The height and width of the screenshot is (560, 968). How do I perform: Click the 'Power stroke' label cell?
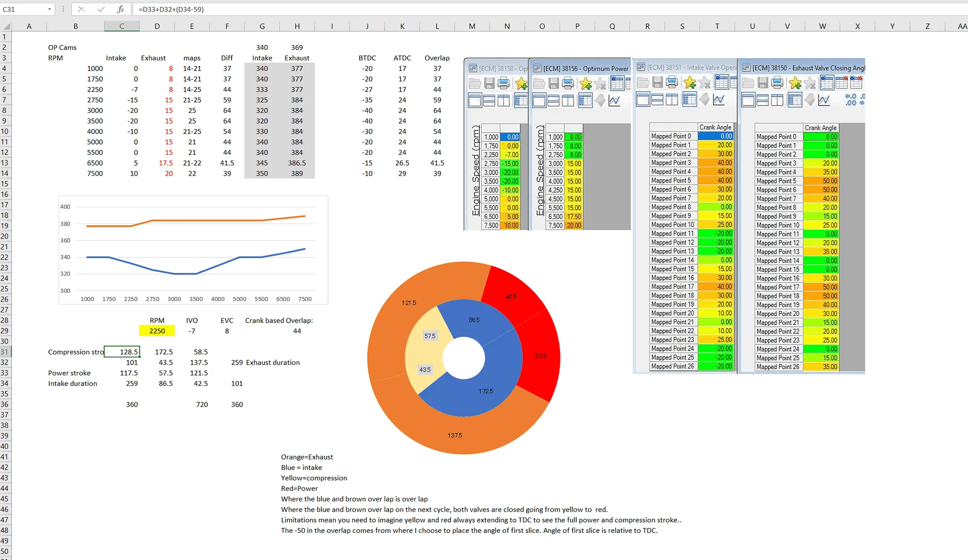(x=69, y=373)
